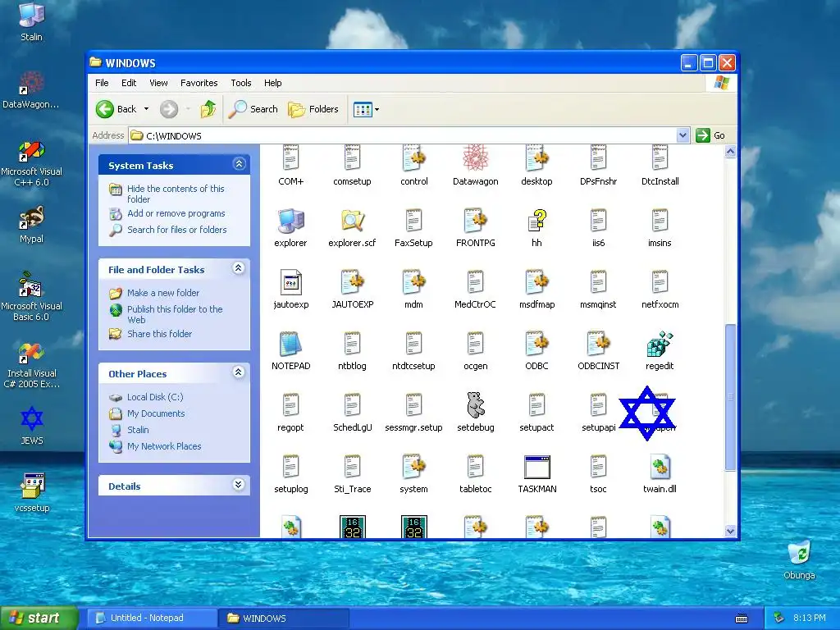The width and height of the screenshot is (840, 630).
Task: Click the Back navigation button
Action: pos(116,109)
